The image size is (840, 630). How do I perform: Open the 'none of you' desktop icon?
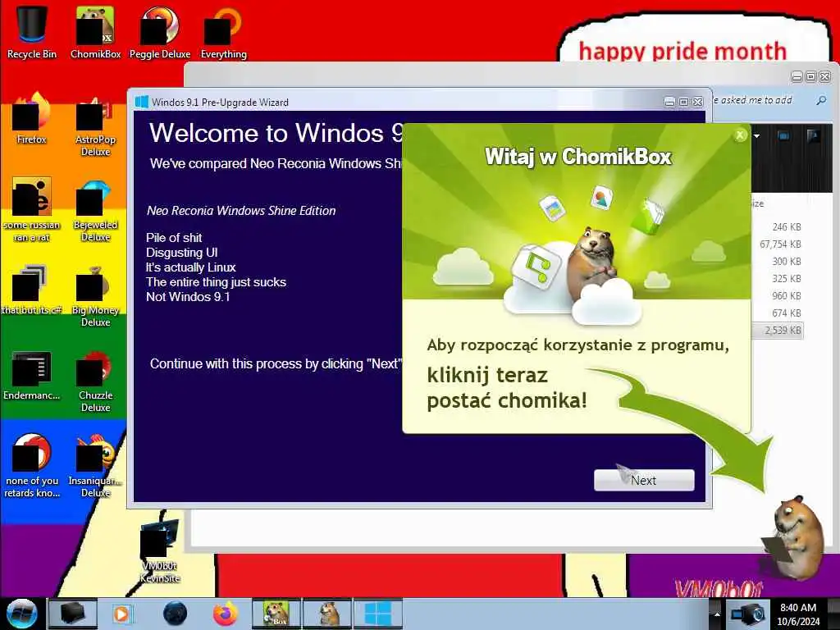point(32,465)
